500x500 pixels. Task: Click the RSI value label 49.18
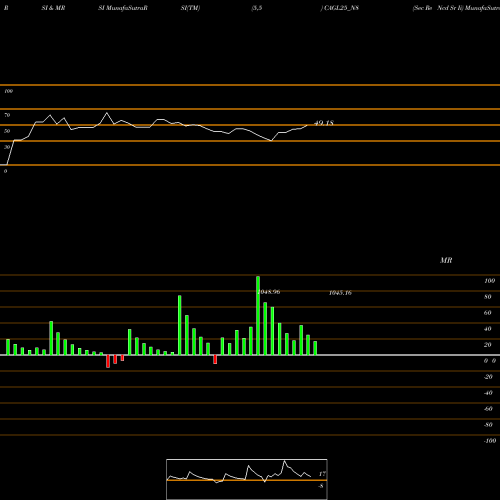coord(324,123)
